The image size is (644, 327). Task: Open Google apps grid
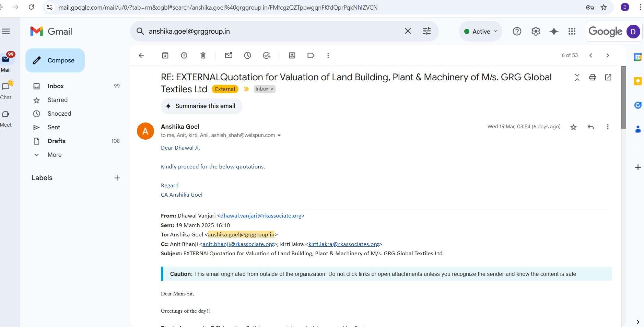click(572, 32)
